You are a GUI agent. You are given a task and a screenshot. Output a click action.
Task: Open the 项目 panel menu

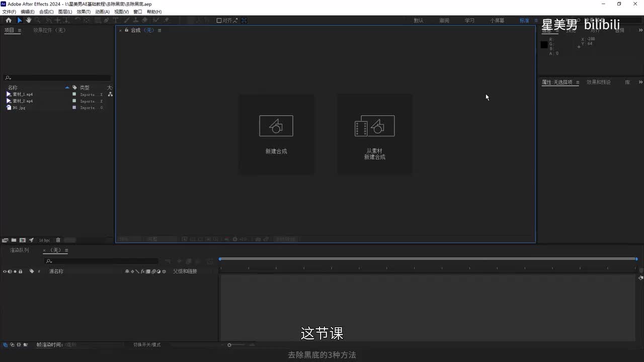20,31
